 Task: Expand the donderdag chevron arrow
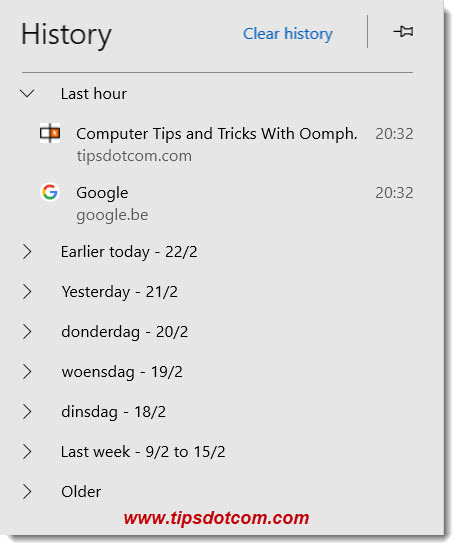(27, 332)
